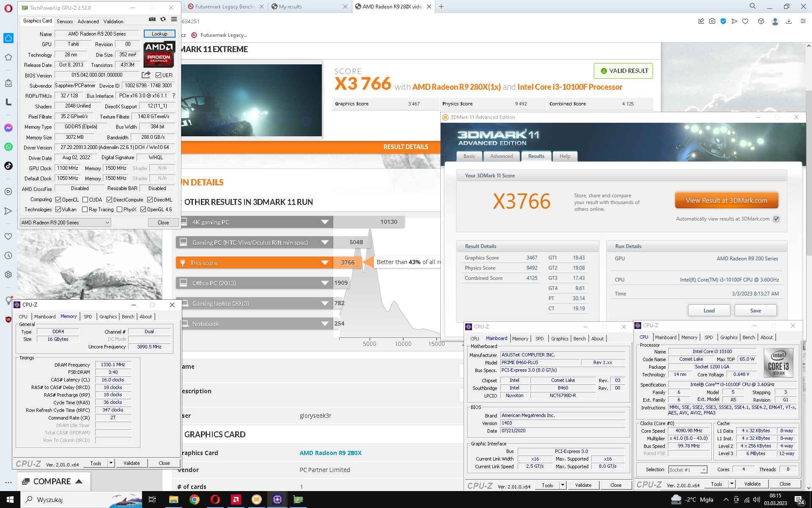Click Validate in CPU-Z Mainboard window

pyautogui.click(x=583, y=485)
